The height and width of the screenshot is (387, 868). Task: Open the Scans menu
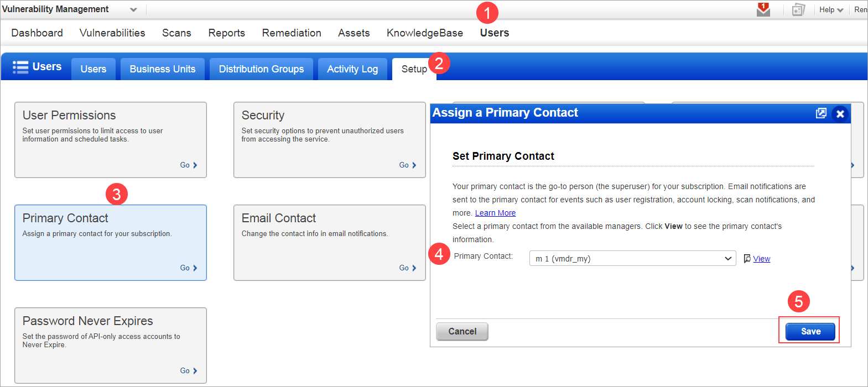click(x=176, y=33)
